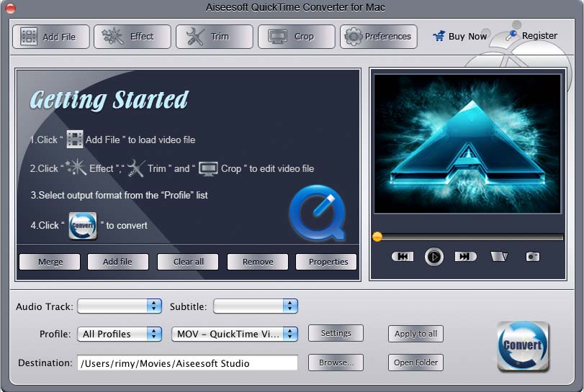Screen dimensions: 584x392
Task: Open the Effect editing tool
Action: coord(132,37)
